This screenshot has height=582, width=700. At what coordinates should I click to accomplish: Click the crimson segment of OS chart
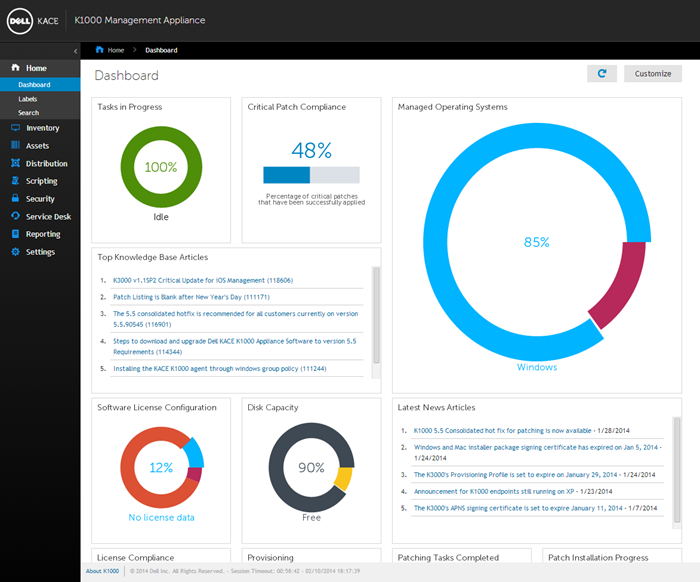pos(623,286)
